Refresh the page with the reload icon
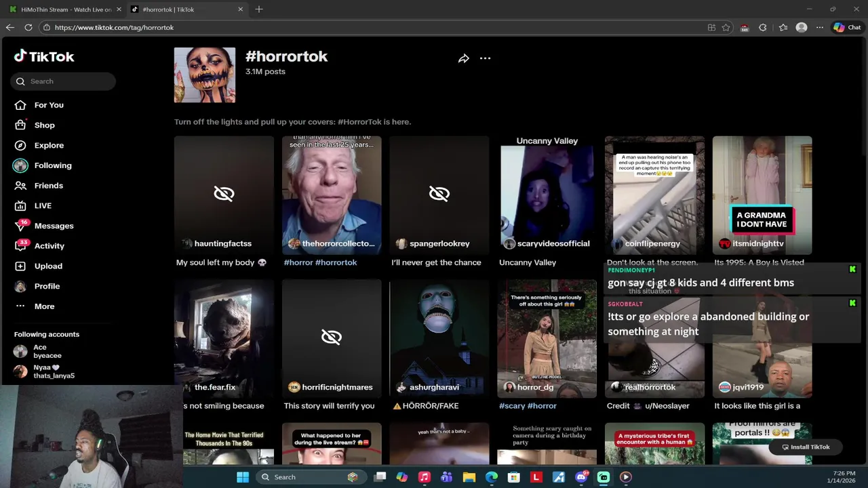This screenshot has height=488, width=868. 28,27
